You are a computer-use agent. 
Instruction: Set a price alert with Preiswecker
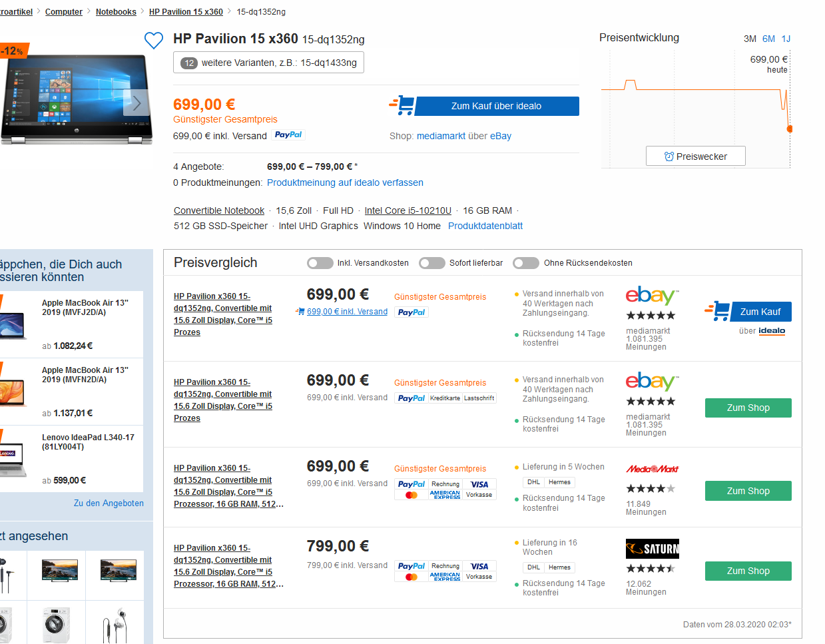tap(695, 157)
